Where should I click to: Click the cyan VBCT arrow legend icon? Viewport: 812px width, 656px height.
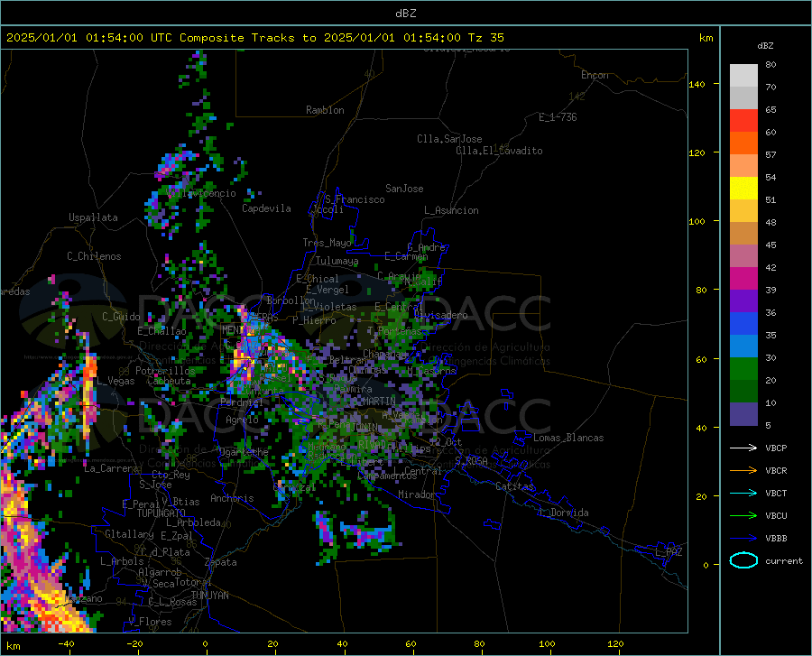click(x=743, y=493)
